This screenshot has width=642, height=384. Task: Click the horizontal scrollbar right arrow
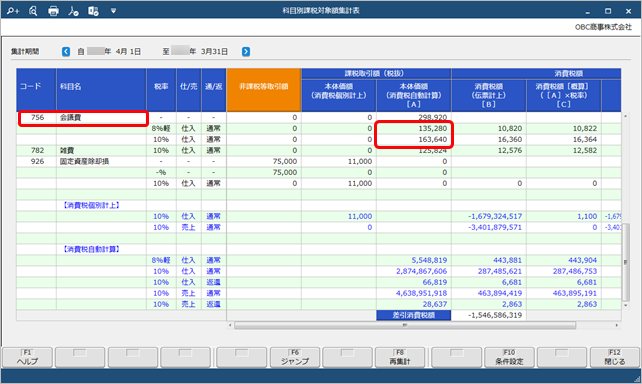617,325
